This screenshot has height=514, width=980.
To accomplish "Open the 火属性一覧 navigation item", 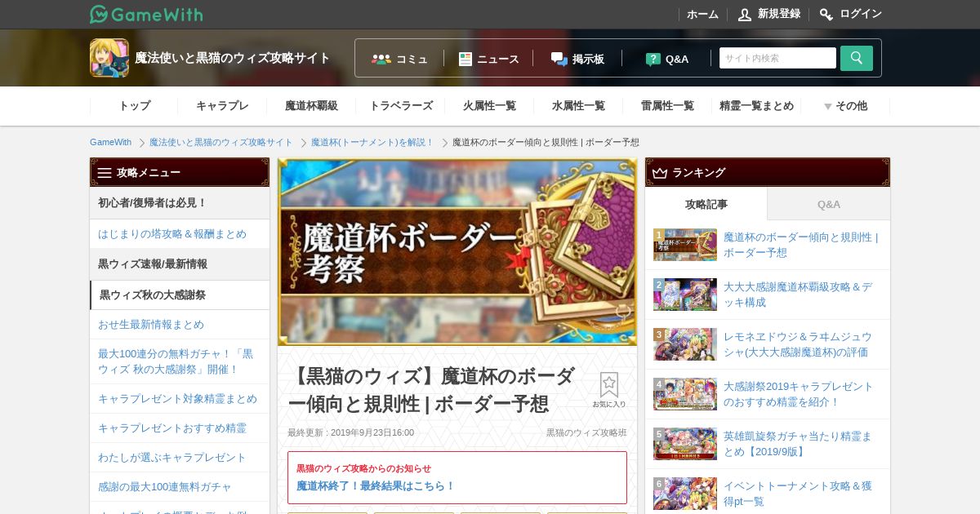I will click(x=489, y=106).
